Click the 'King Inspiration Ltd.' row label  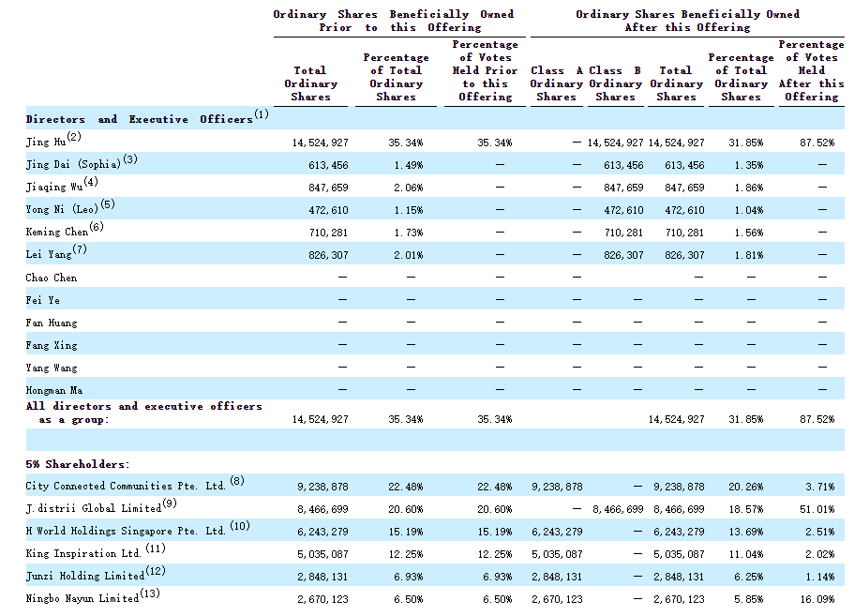83,553
